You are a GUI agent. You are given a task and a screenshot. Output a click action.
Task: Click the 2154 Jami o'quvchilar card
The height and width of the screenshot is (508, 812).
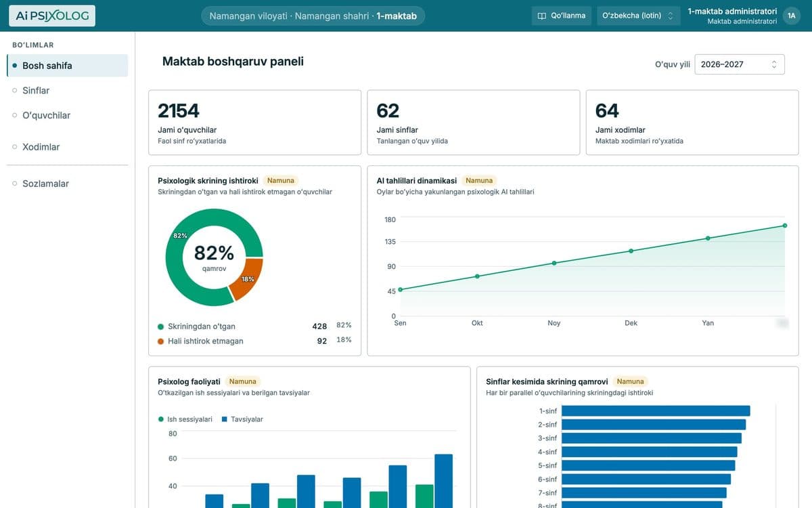point(254,123)
